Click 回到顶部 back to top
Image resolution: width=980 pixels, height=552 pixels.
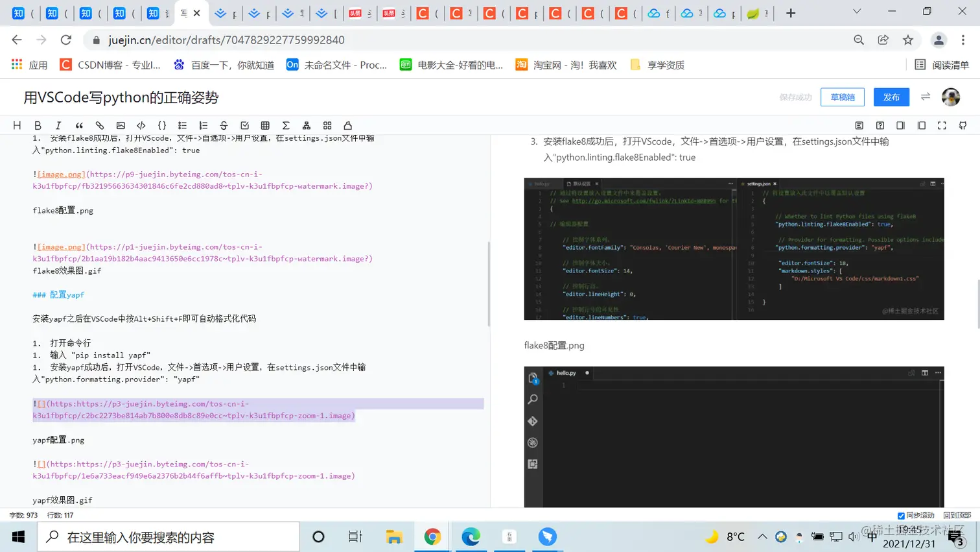[957, 516]
